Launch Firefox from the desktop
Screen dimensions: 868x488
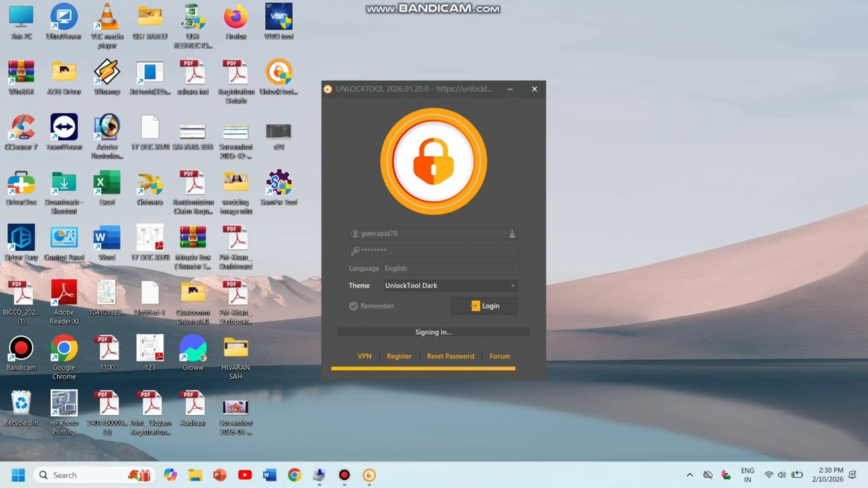(x=235, y=22)
